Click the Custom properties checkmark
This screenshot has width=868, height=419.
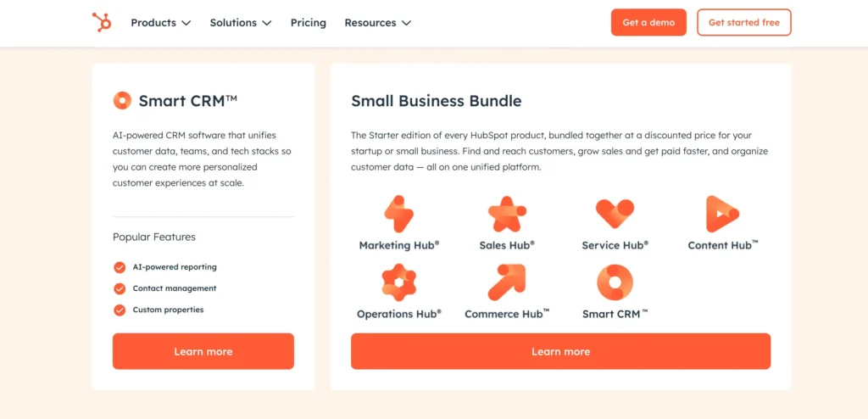(120, 310)
